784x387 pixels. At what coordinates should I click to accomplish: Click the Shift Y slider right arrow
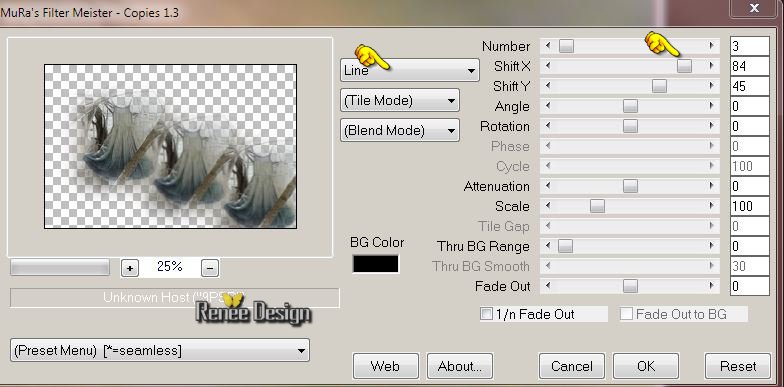[710, 86]
